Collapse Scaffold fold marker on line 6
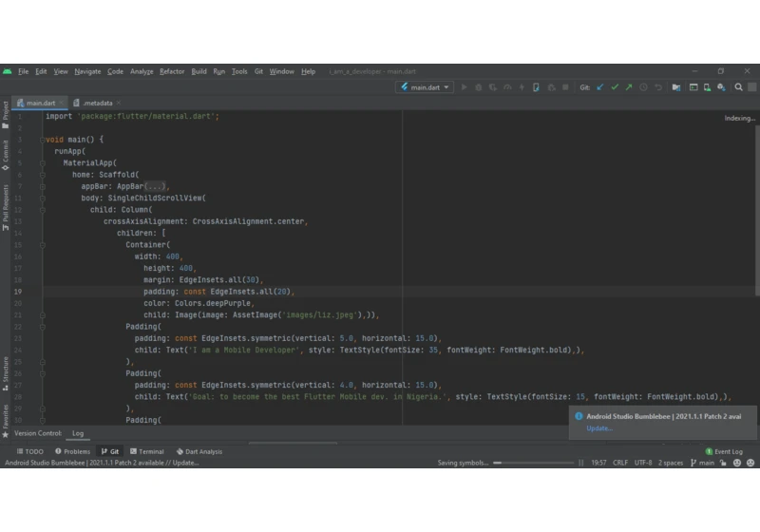 click(x=42, y=175)
